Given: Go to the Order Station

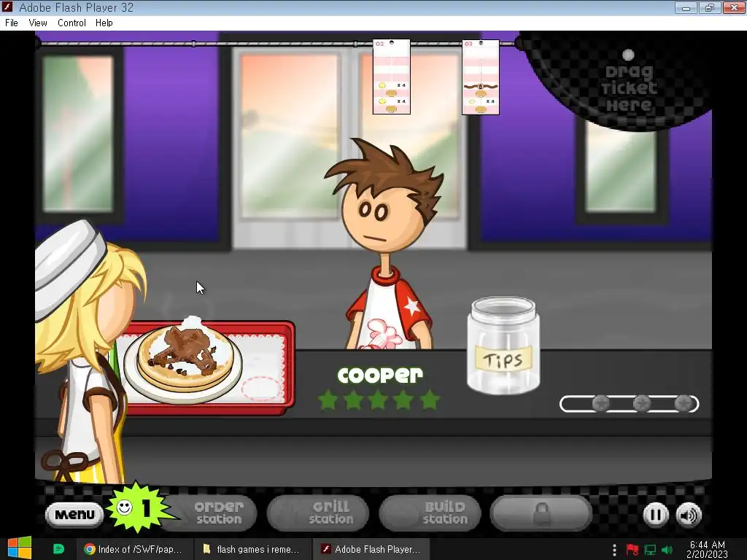Looking at the screenshot, I should click(214, 513).
